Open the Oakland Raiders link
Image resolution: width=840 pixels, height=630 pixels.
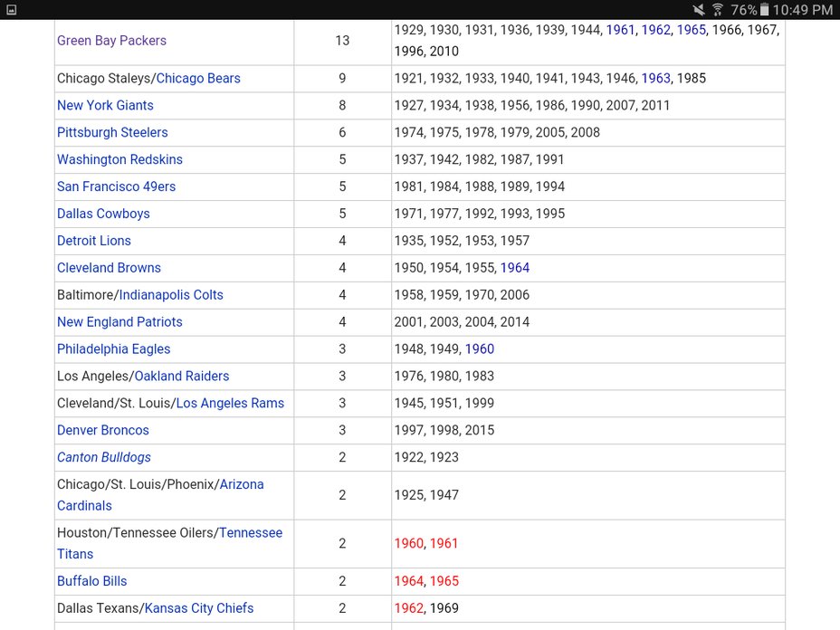point(182,377)
